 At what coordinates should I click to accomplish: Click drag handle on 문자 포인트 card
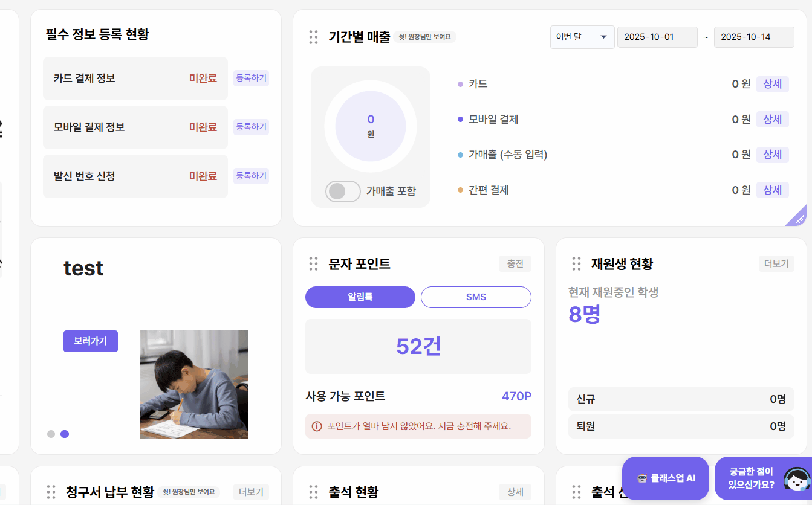click(x=313, y=264)
